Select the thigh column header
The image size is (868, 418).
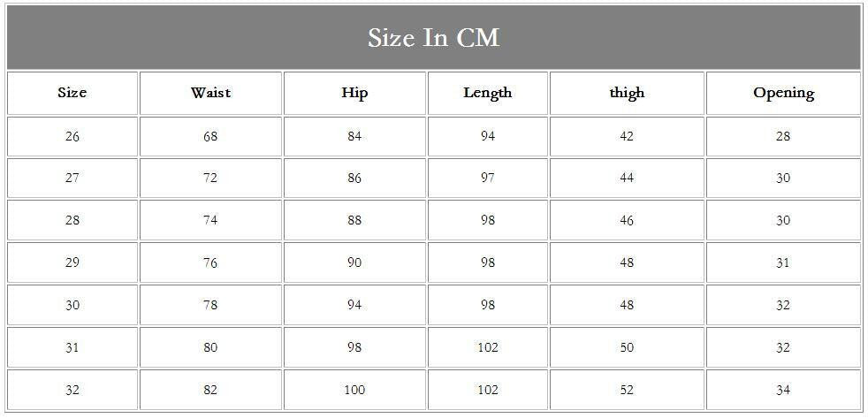point(627,93)
